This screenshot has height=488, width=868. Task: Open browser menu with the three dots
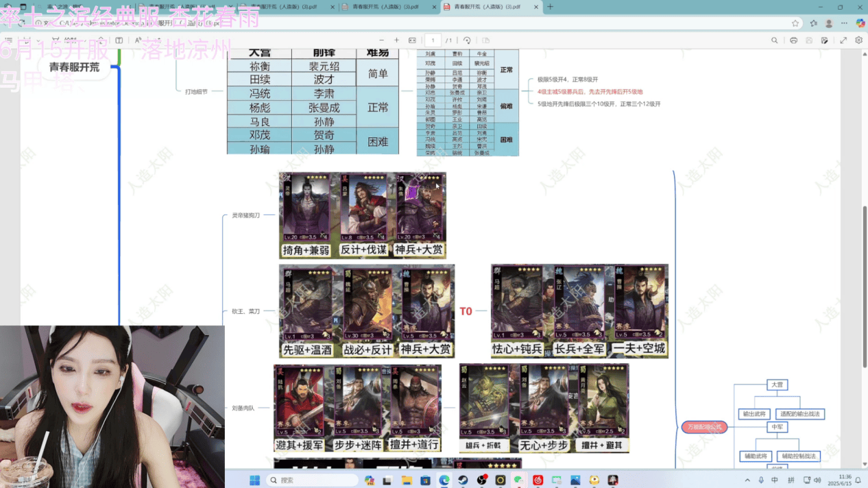[x=845, y=23]
